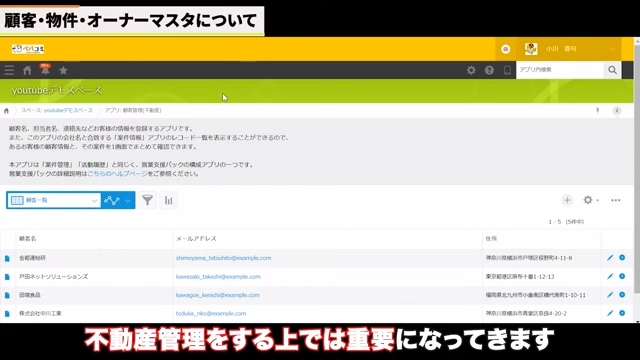Open the view selector dropdown

click(53, 200)
